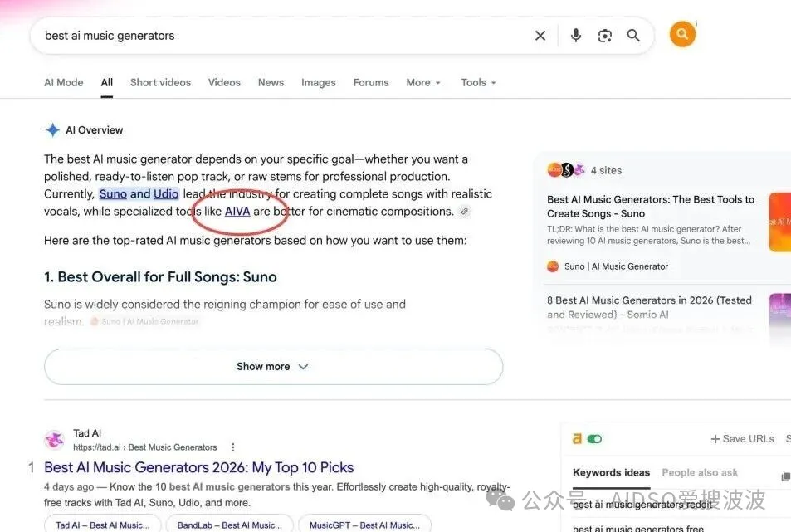The height and width of the screenshot is (532, 791).
Task: Open Google Lens image search icon
Action: [605, 36]
